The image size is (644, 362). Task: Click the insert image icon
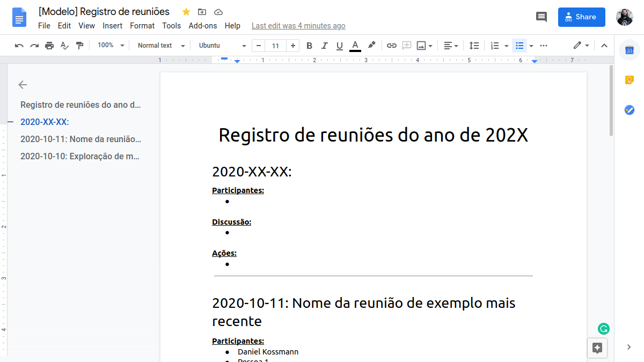(421, 46)
